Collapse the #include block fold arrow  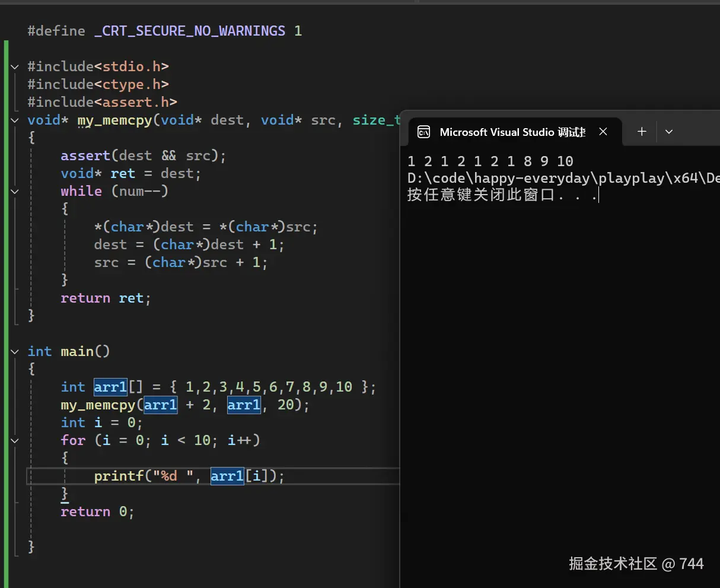point(14,66)
